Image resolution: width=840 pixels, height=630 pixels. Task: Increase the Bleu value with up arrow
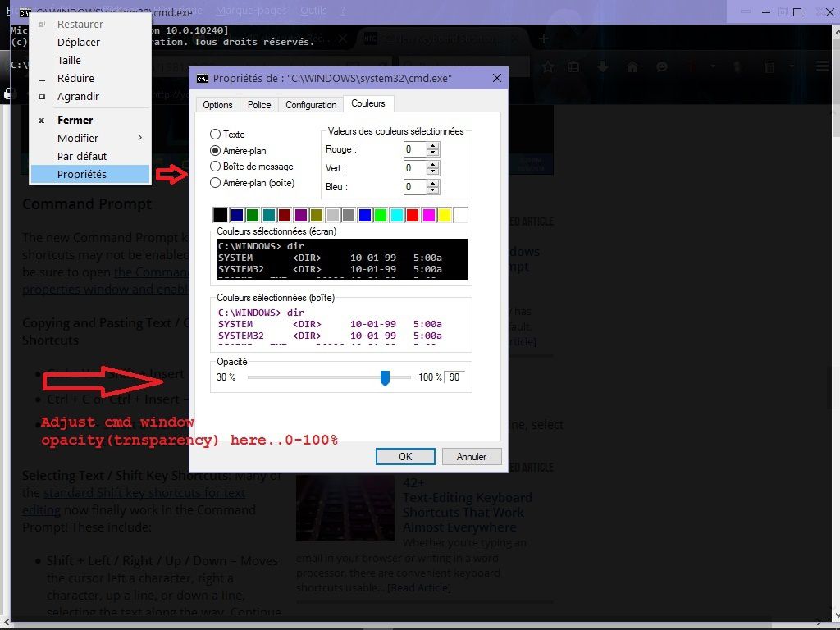433,183
